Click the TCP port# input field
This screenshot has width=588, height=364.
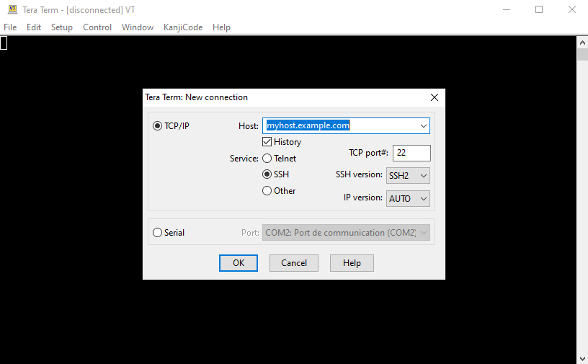coord(411,153)
